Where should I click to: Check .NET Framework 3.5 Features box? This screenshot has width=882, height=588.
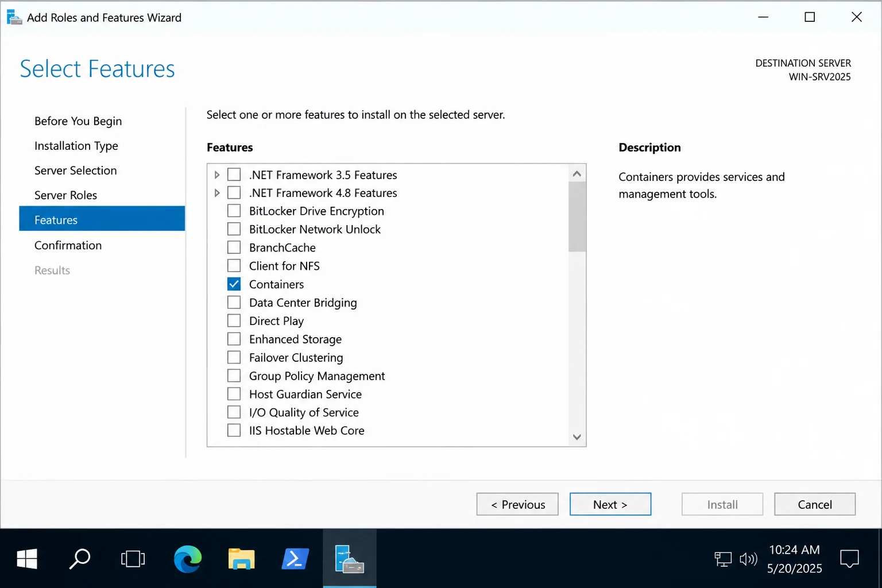pos(234,174)
